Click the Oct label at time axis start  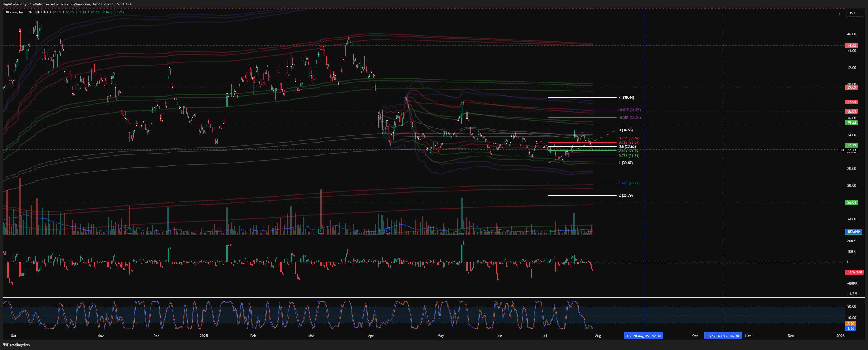(x=14, y=336)
